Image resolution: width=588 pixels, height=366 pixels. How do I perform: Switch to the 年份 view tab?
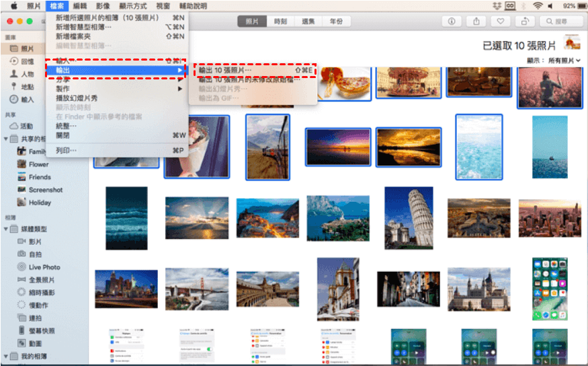click(337, 22)
